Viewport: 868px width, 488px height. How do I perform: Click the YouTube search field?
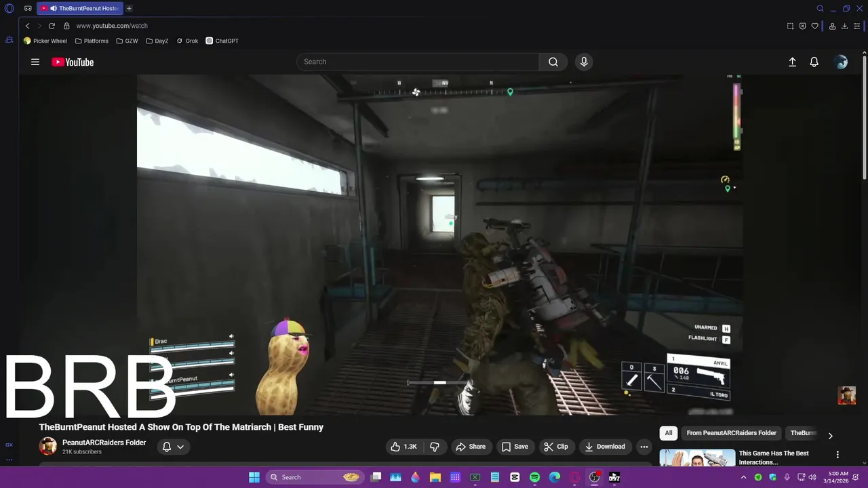click(x=418, y=62)
